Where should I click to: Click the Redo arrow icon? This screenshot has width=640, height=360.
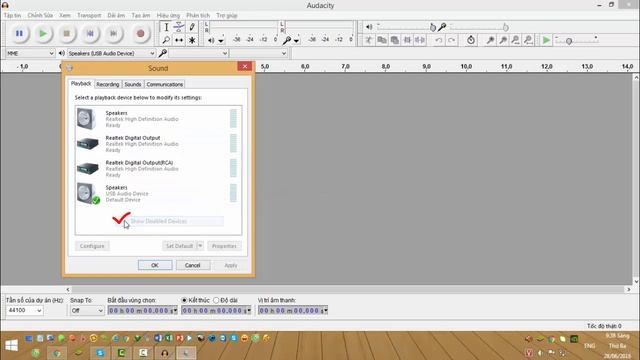pos(451,40)
